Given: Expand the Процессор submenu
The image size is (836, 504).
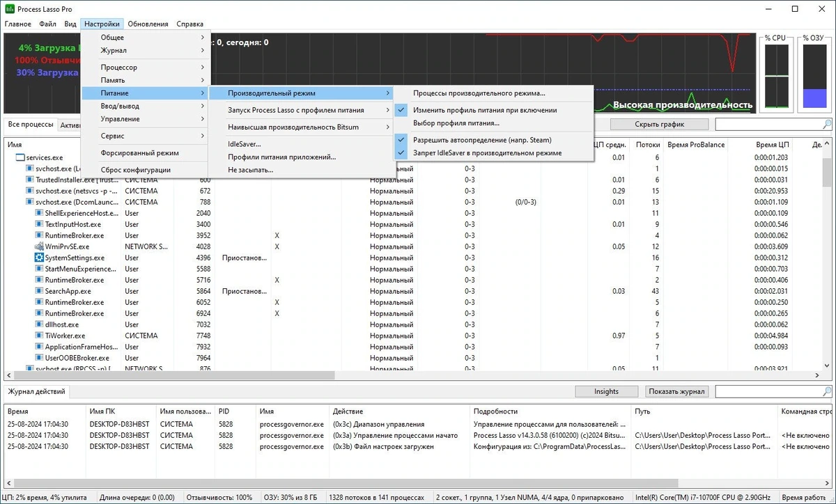Looking at the screenshot, I should [x=145, y=68].
